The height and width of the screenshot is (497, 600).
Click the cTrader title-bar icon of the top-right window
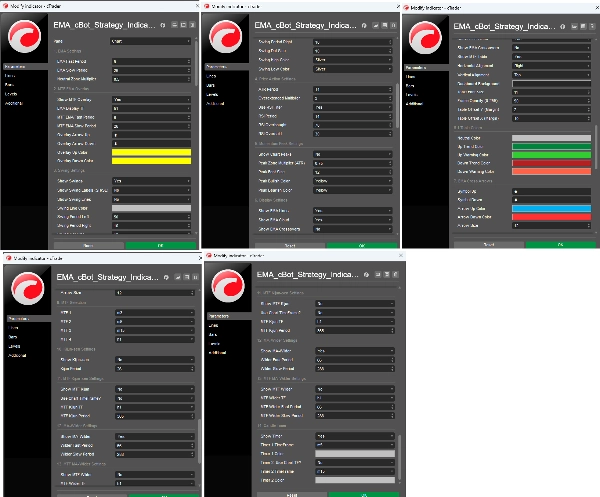[406, 8]
